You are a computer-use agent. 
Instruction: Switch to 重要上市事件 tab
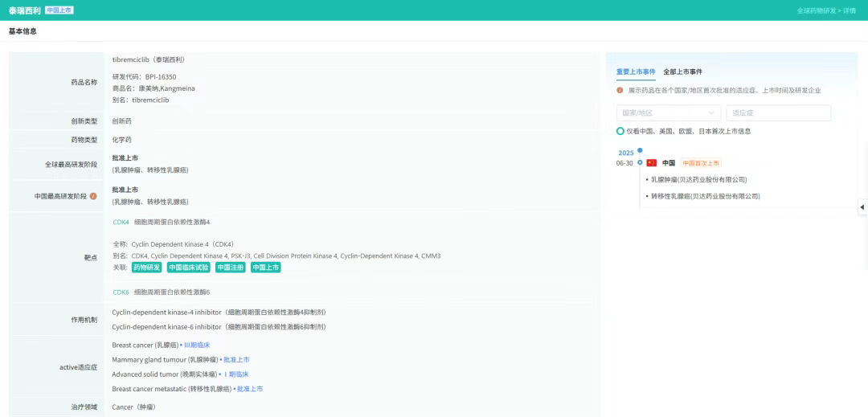tap(636, 72)
